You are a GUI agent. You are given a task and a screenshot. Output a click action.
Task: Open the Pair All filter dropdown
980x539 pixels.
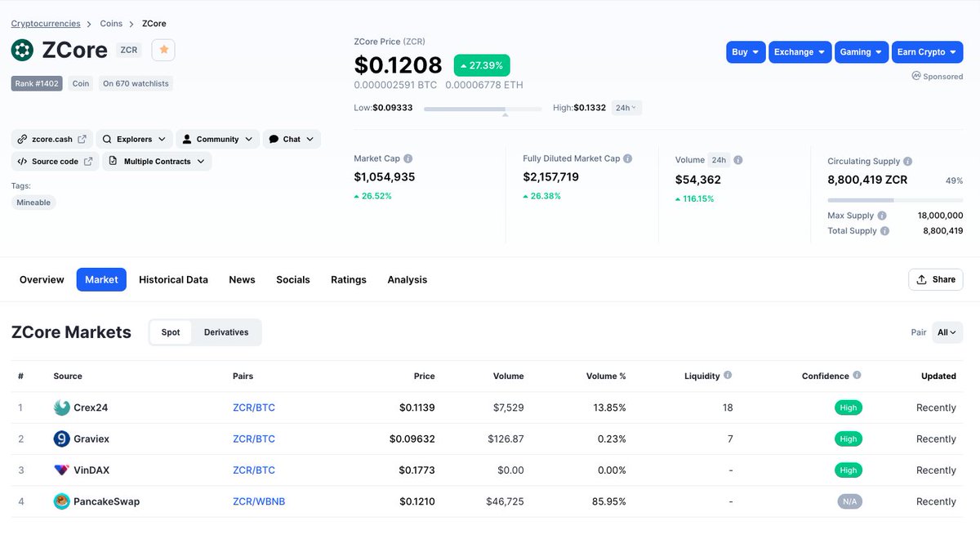click(x=947, y=332)
